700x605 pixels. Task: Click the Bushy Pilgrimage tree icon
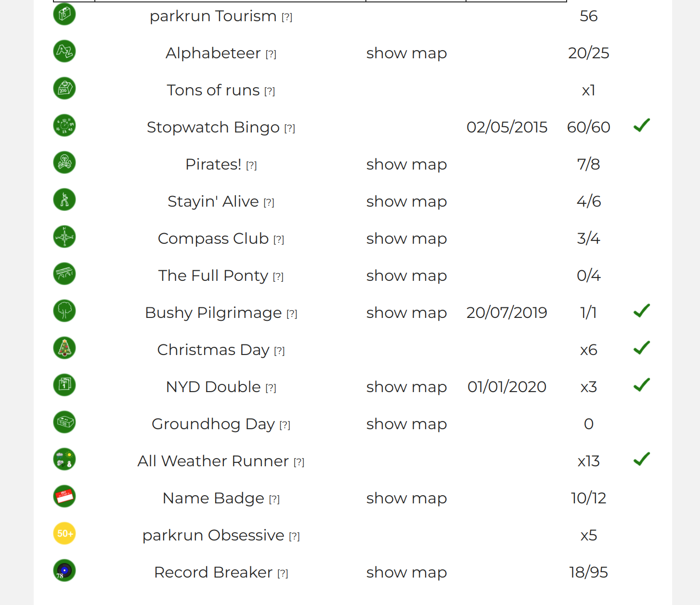[x=65, y=311]
